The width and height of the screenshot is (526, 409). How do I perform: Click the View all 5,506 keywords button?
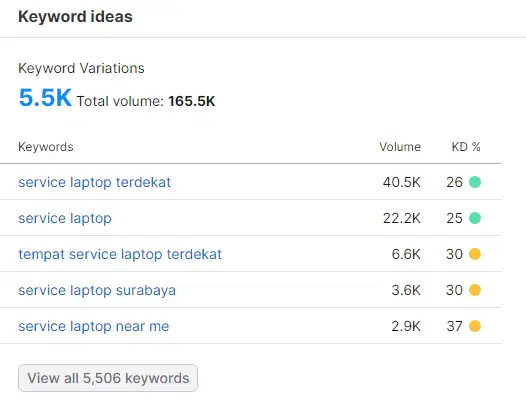tap(108, 378)
